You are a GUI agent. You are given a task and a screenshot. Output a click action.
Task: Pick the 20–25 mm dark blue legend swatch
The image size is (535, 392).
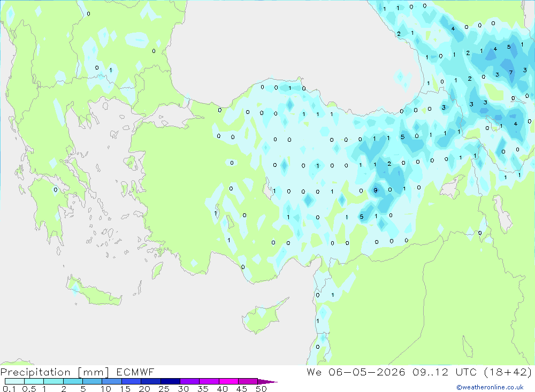click(x=151, y=381)
